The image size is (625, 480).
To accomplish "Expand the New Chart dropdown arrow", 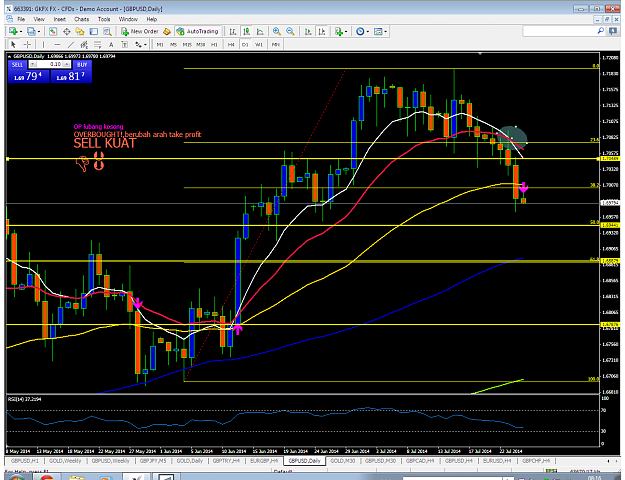I will click(x=21, y=31).
